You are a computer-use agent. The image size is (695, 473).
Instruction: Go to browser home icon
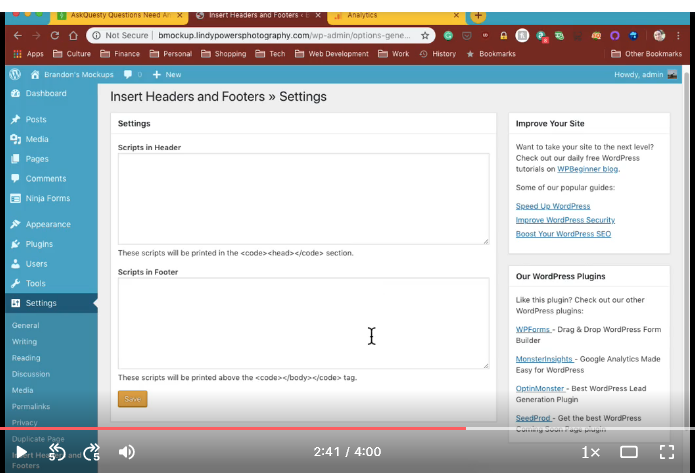tap(73, 35)
